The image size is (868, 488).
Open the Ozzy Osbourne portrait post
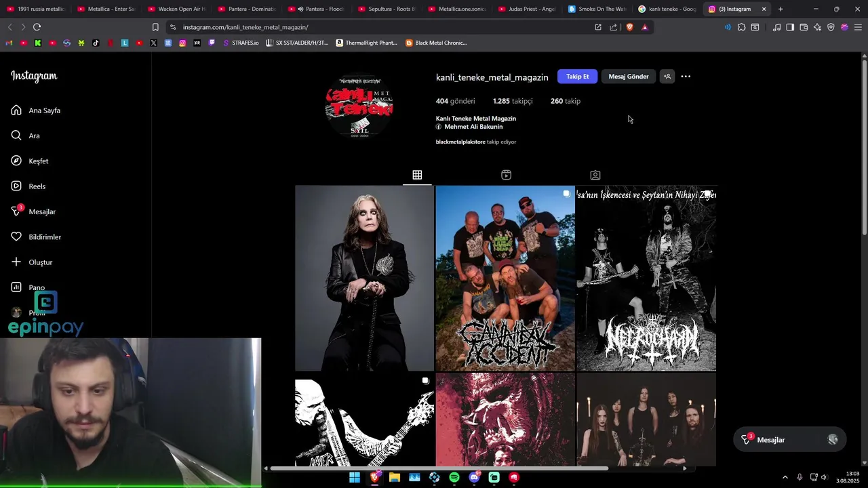pos(364,278)
